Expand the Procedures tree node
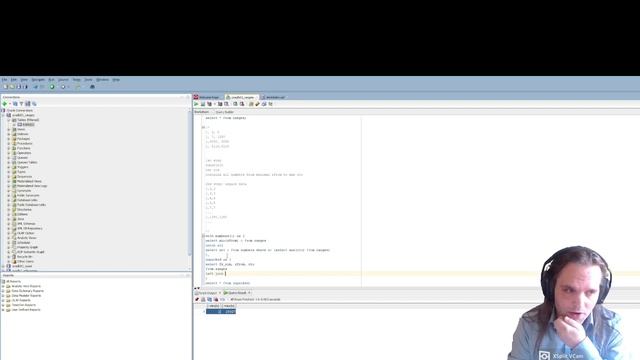Image resolution: width=640 pixels, height=360 pixels. pos(9,144)
